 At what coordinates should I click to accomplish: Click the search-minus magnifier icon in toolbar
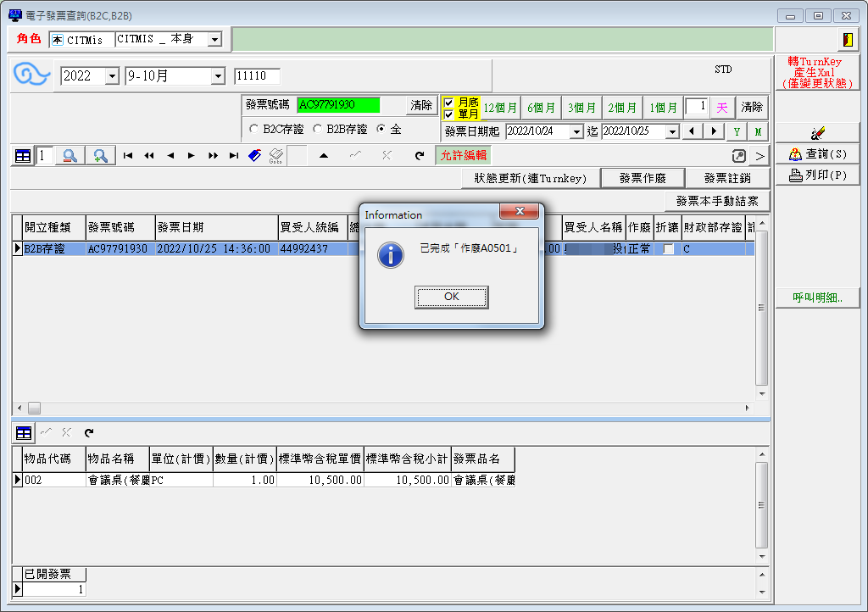pos(70,156)
